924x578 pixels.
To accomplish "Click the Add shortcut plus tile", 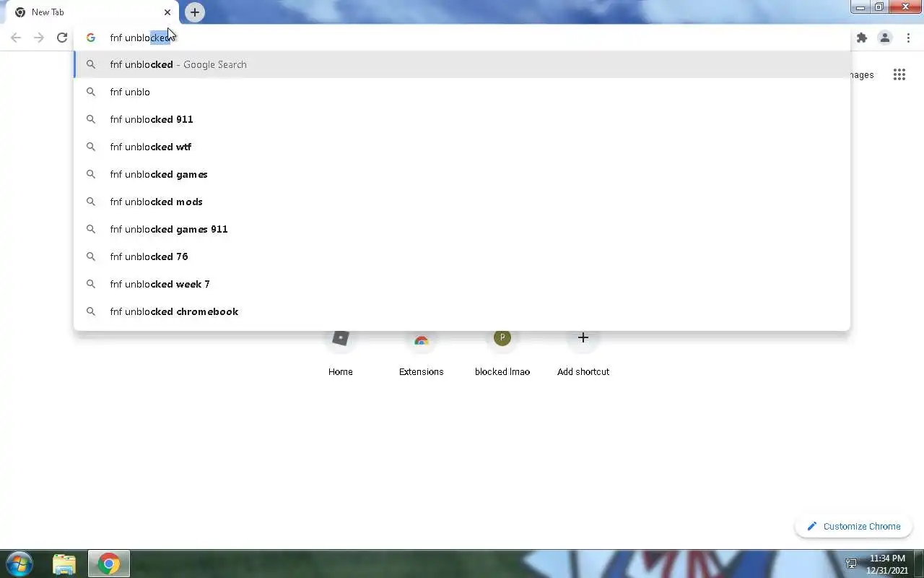I will [x=583, y=354].
